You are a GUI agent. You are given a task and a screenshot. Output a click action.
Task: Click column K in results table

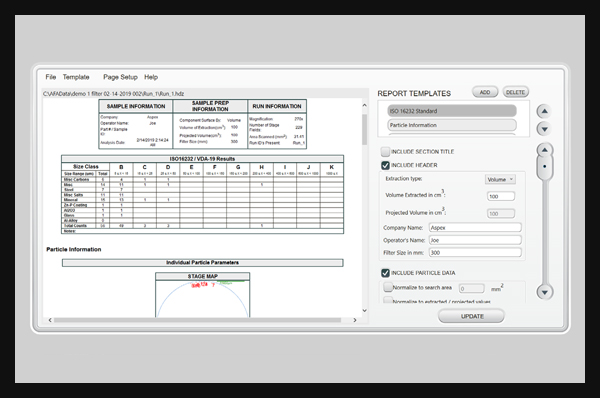(x=331, y=167)
